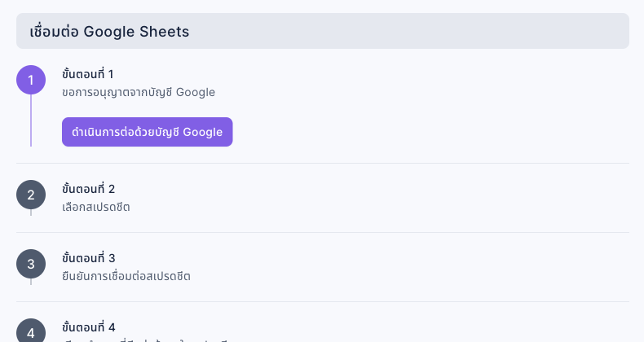Select the step 2 circle indicator
The width and height of the screenshot is (644, 342).
(x=31, y=195)
